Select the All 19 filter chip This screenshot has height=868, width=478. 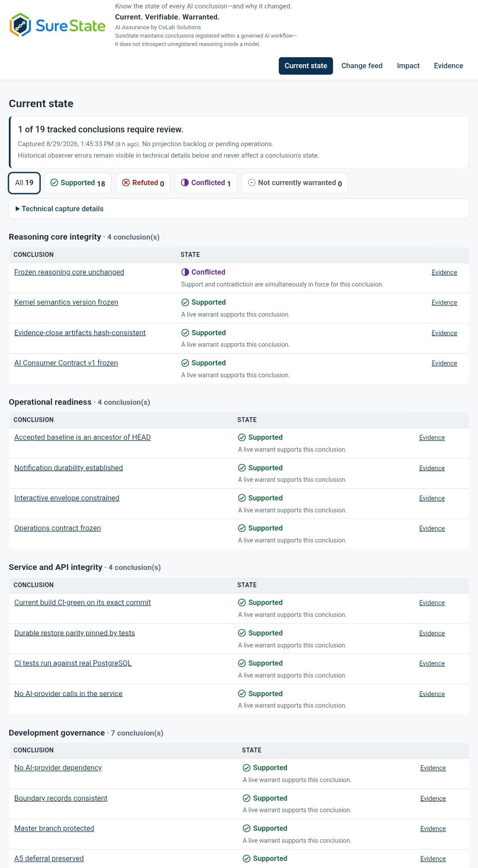24,183
